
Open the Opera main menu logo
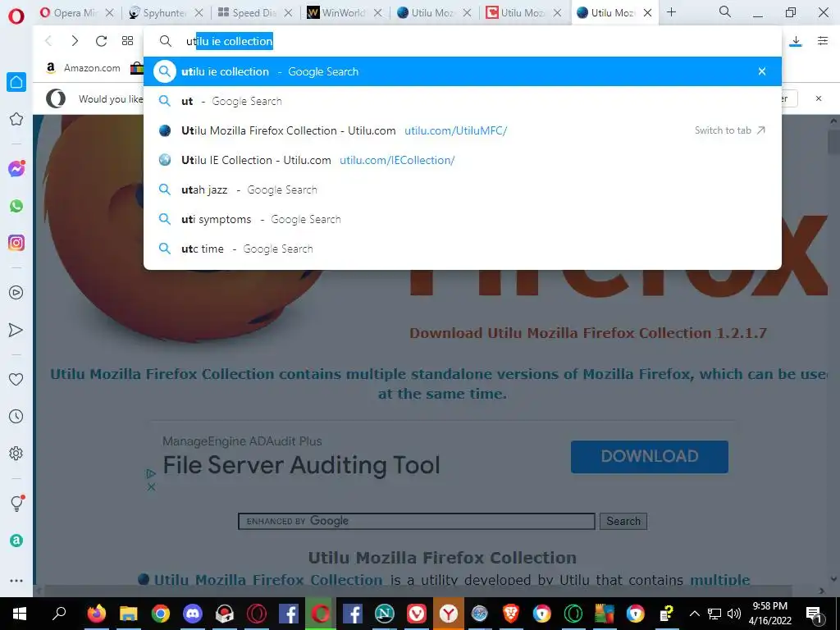pos(16,16)
